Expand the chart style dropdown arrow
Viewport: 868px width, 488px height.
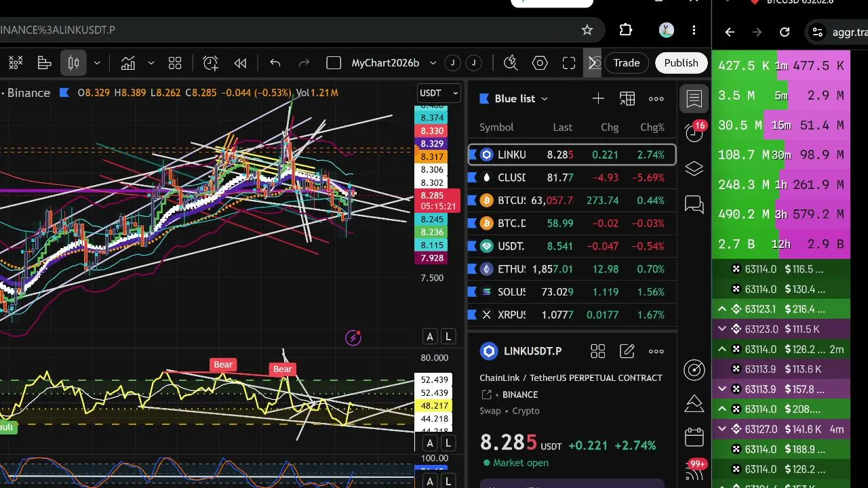point(97,63)
